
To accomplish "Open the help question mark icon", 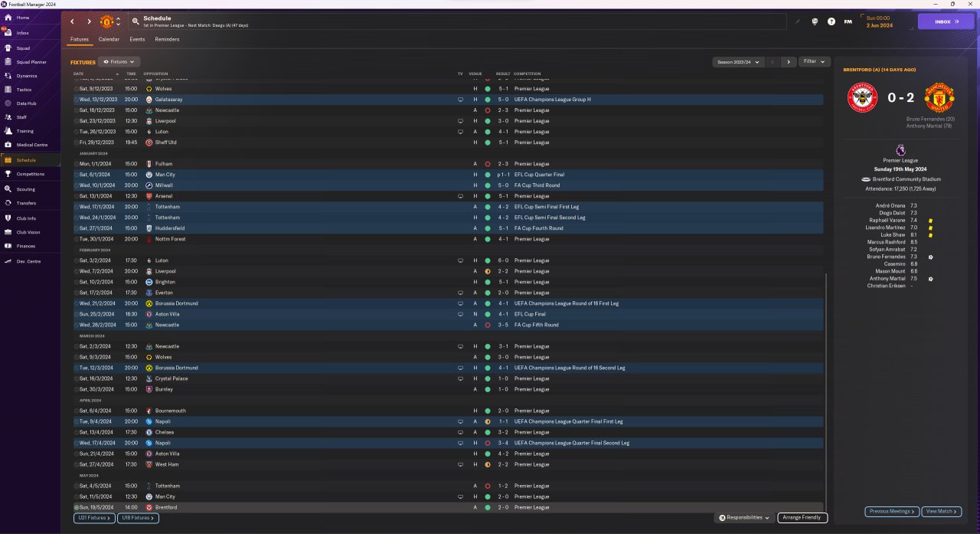I will [831, 21].
